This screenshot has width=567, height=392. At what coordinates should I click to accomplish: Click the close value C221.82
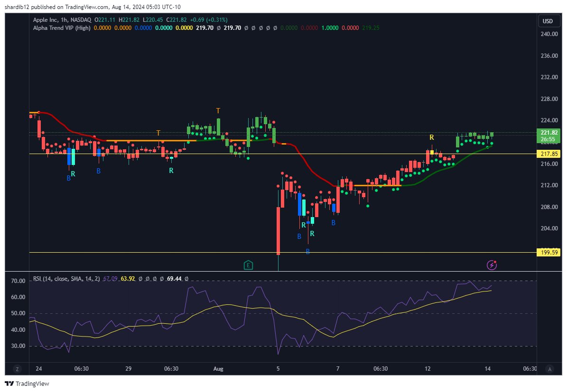(177, 20)
